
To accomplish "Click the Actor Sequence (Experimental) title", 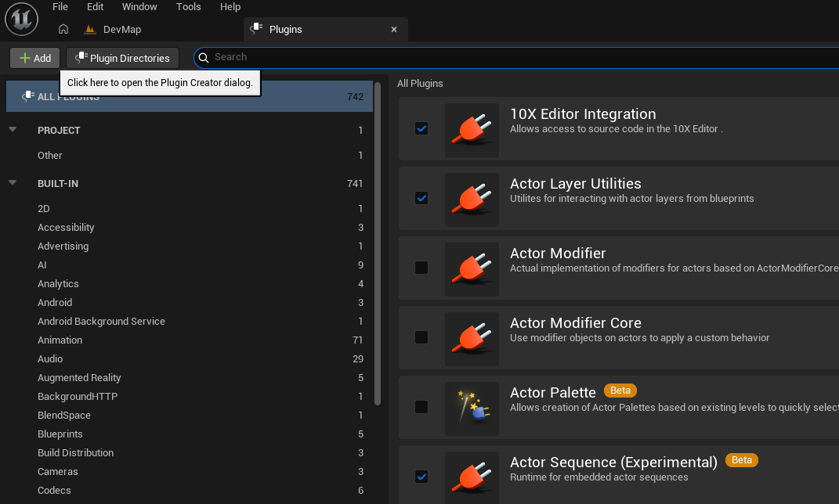I will [613, 462].
